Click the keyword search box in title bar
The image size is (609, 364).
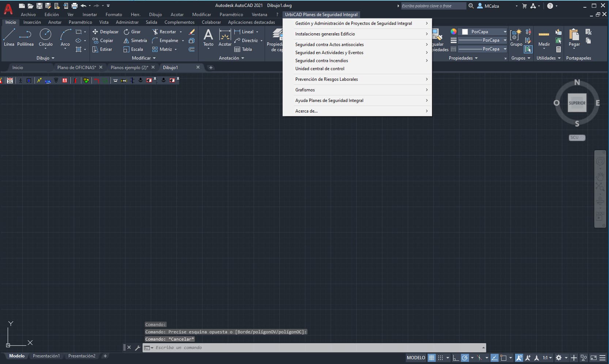click(434, 6)
